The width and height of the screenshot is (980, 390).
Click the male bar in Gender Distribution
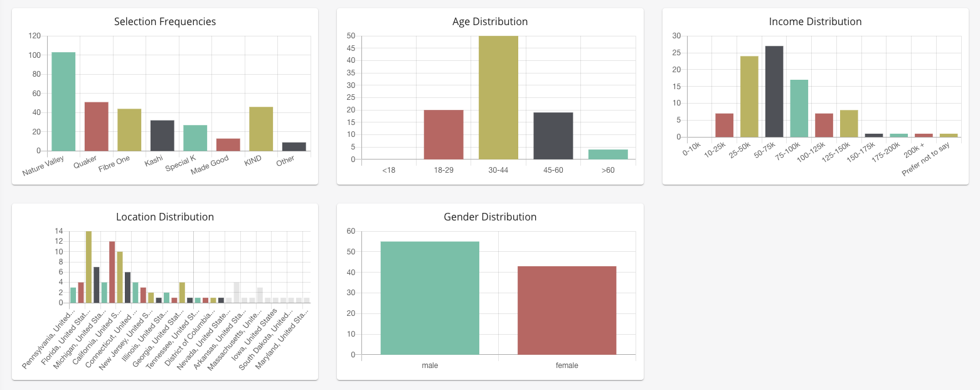coord(430,298)
